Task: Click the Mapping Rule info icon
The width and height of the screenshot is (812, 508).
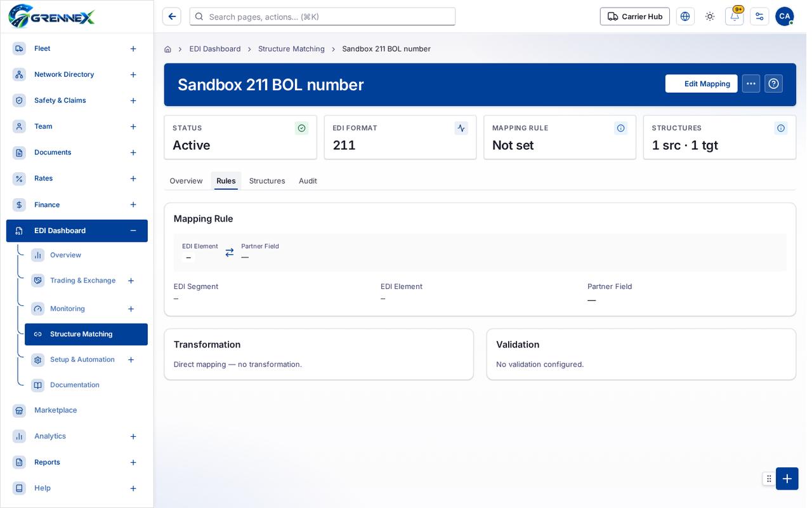Action: (621, 128)
